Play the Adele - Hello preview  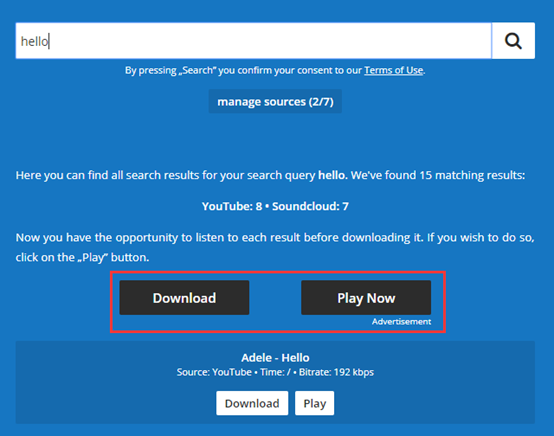[x=314, y=403]
